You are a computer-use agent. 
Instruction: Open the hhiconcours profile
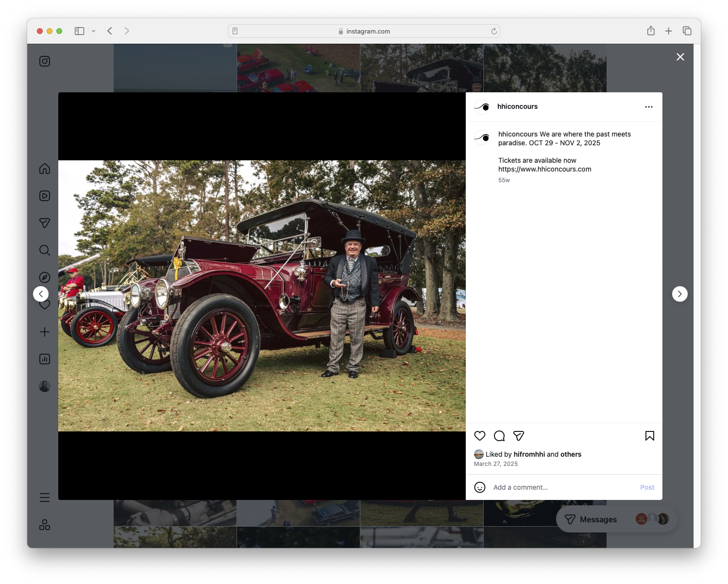click(x=518, y=106)
